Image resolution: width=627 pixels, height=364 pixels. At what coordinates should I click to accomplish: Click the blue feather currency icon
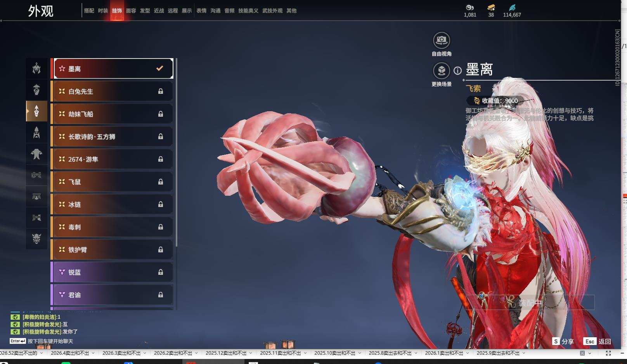pyautogui.click(x=512, y=7)
